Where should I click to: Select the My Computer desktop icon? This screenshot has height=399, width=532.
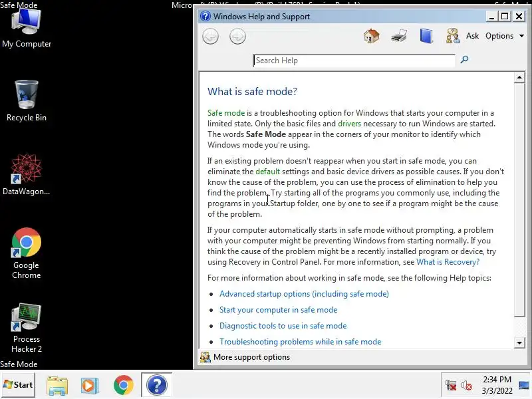click(x=27, y=28)
